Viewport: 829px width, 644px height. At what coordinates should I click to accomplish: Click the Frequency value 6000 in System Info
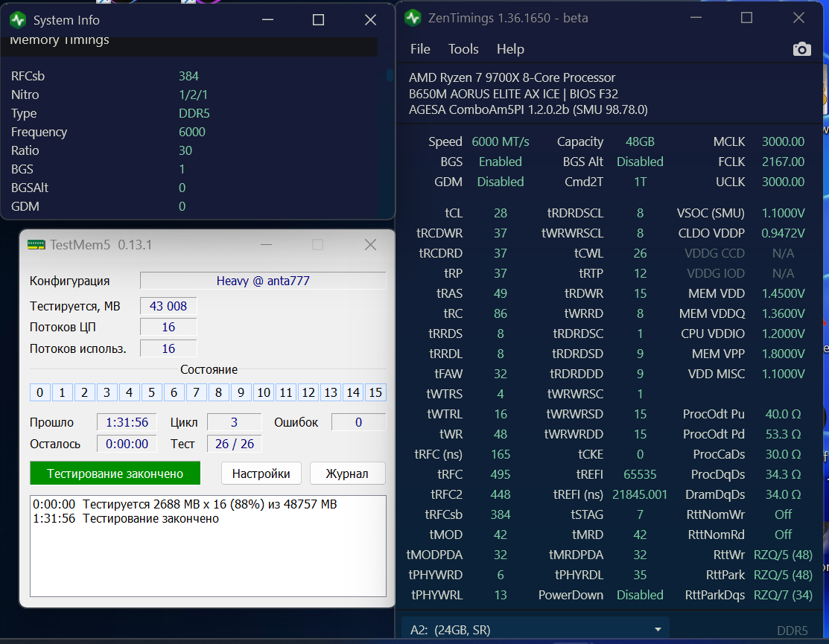[192, 132]
